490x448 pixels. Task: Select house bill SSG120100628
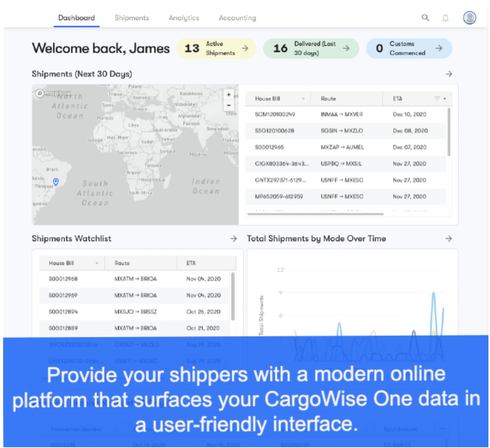[274, 131]
